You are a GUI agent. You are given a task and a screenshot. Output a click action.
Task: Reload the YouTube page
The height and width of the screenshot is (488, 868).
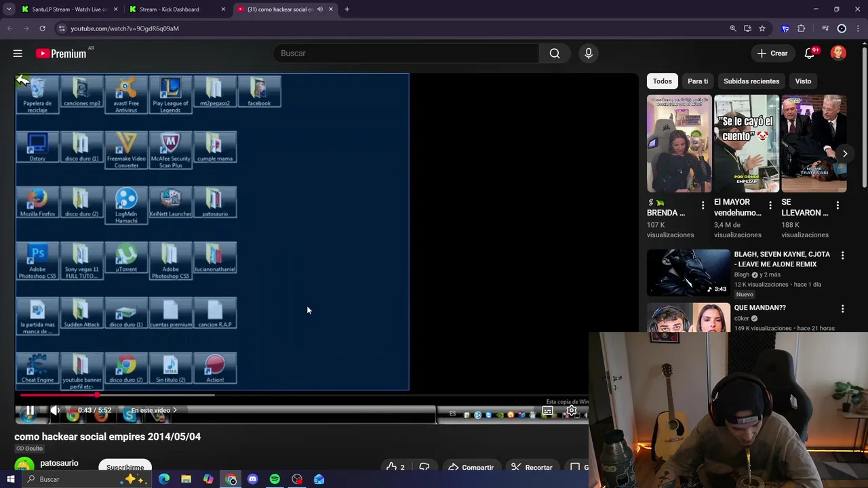(x=42, y=28)
